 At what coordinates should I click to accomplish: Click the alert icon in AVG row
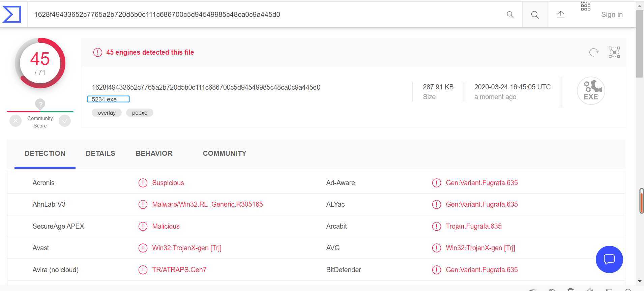(x=437, y=248)
